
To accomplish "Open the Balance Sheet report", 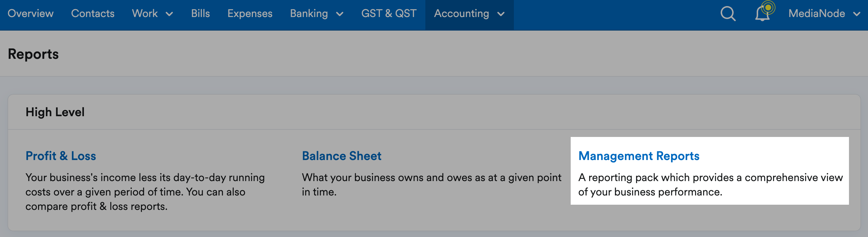I will pyautogui.click(x=341, y=156).
